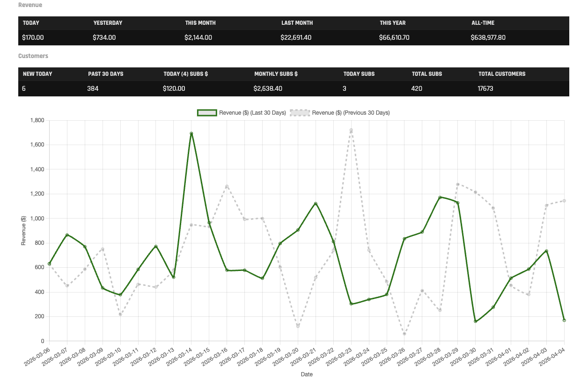Toggle the Last 30 Days revenue legend label
Screen dimensions: 588x388
tap(252, 113)
